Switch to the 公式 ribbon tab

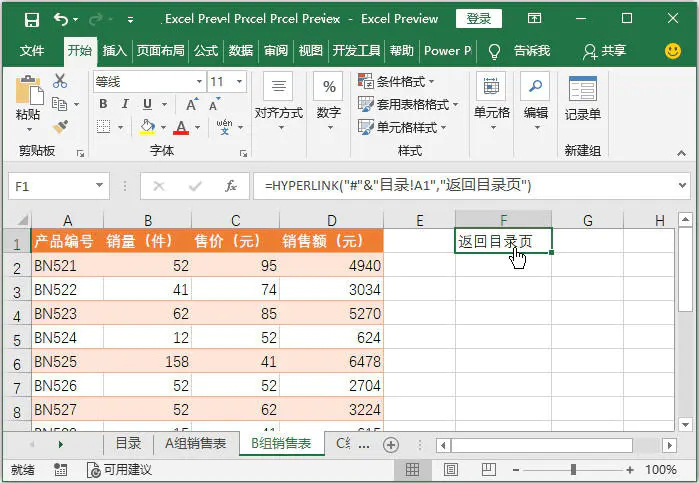tap(206, 51)
